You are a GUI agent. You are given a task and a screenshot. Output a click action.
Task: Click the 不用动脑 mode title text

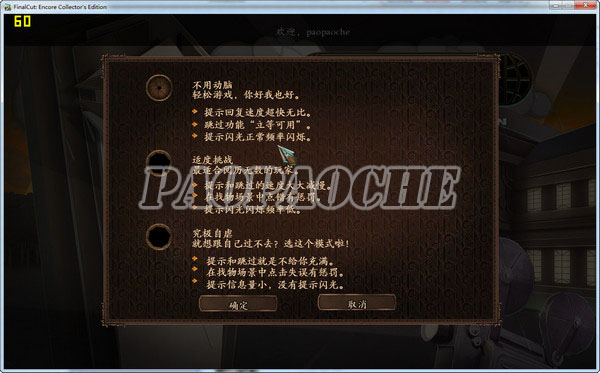(x=212, y=85)
